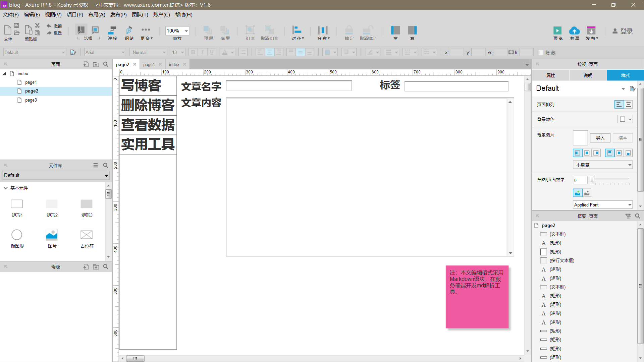Viewport: 644px width, 362px height.
Task: Select the 椭圆形 ellipse widget
Action: [17, 235]
